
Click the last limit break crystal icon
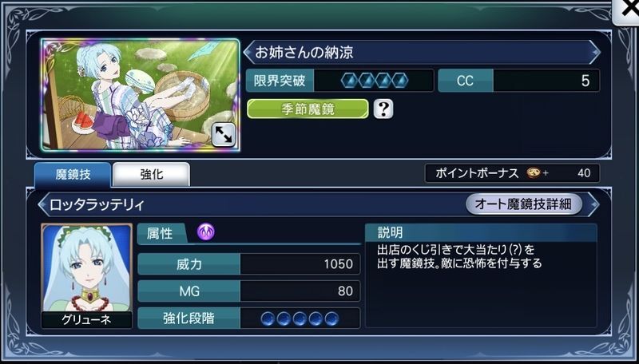coord(400,81)
